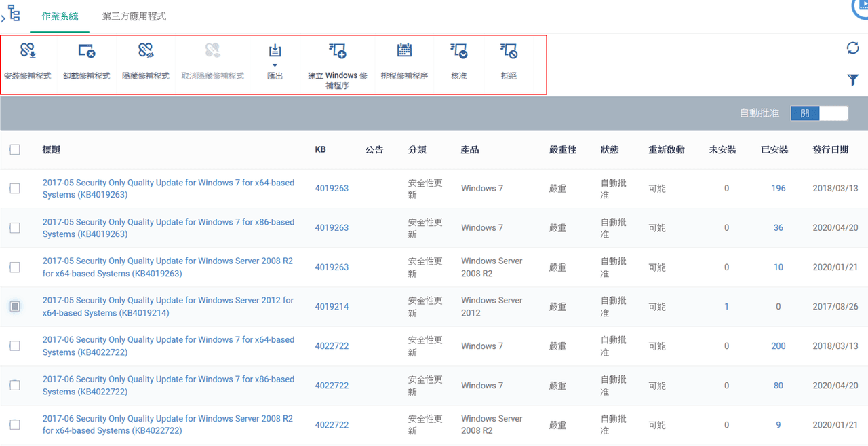Open the 排程修補程序 schedule calendar icon
The image size is (868, 446).
404,50
